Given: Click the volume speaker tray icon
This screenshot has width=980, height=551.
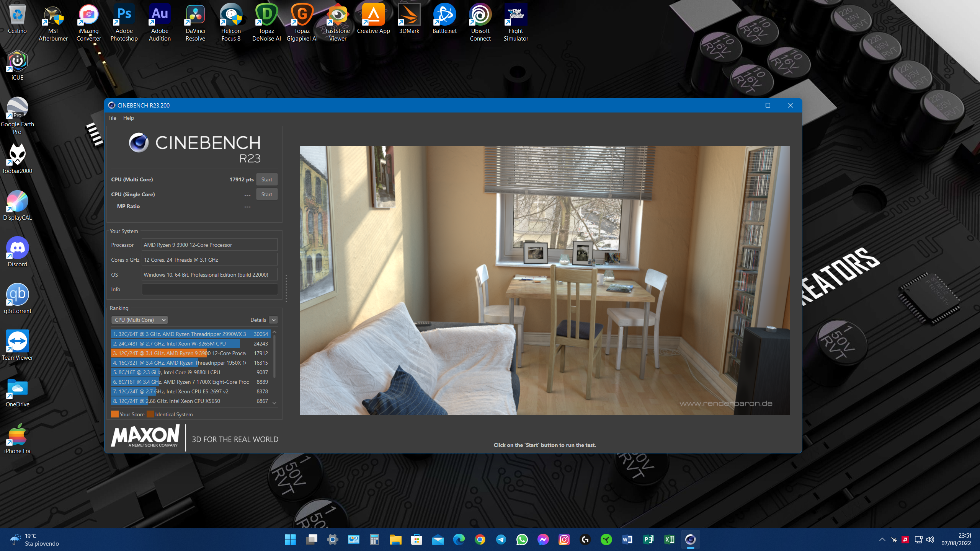Looking at the screenshot, I should tap(930, 540).
